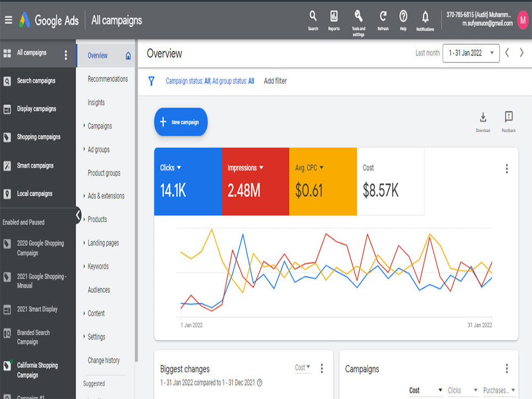
Task: Open Campaigns card Purchases column dropdown
Action: coord(499,390)
